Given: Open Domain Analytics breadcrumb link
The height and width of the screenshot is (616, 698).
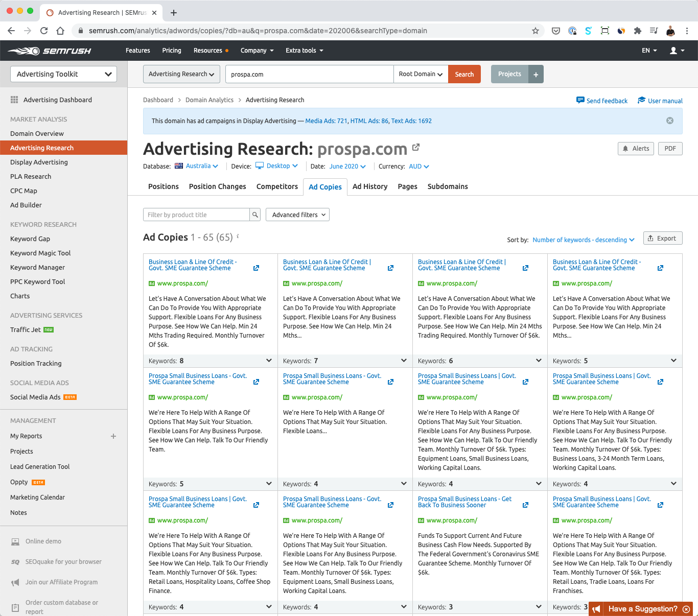Looking at the screenshot, I should tap(210, 100).
